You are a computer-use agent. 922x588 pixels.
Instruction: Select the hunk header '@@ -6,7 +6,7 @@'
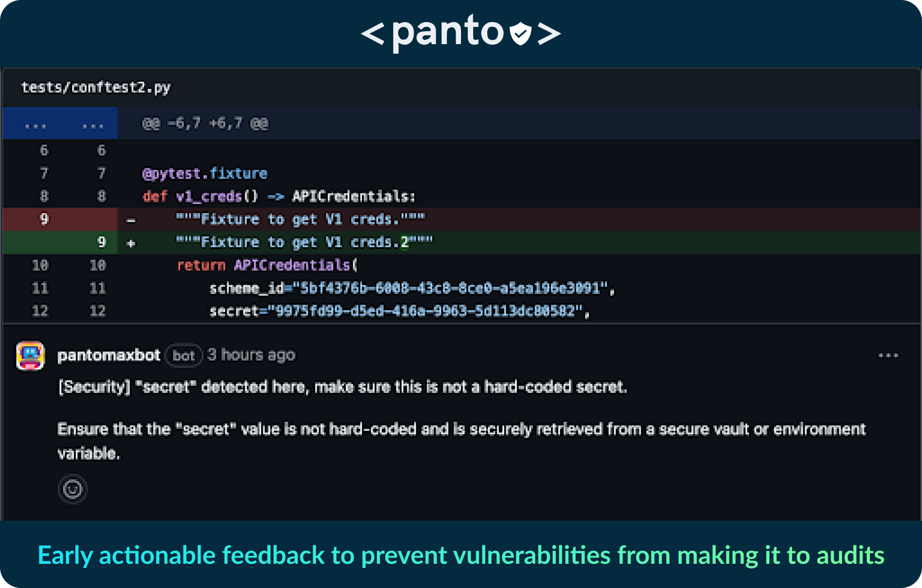(x=205, y=124)
